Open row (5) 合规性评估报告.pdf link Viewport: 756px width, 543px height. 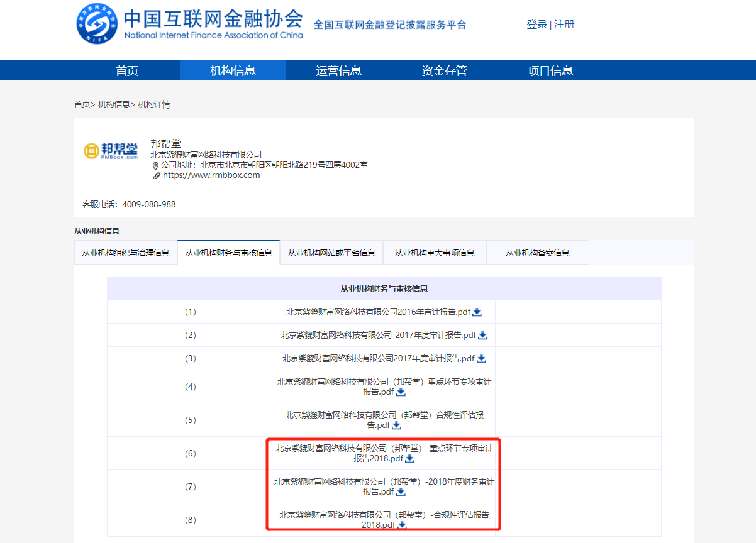[384, 420]
